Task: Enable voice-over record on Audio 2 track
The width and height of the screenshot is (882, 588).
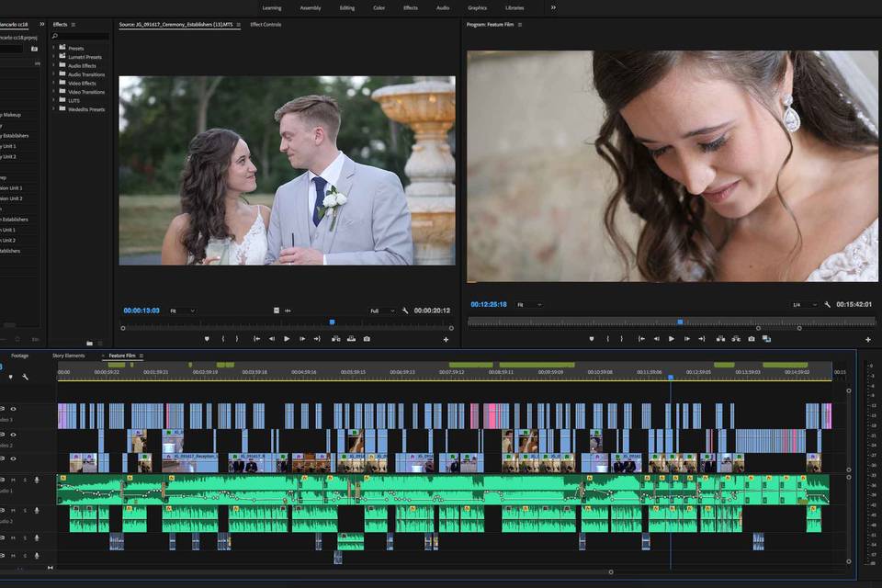Action: [x=37, y=510]
